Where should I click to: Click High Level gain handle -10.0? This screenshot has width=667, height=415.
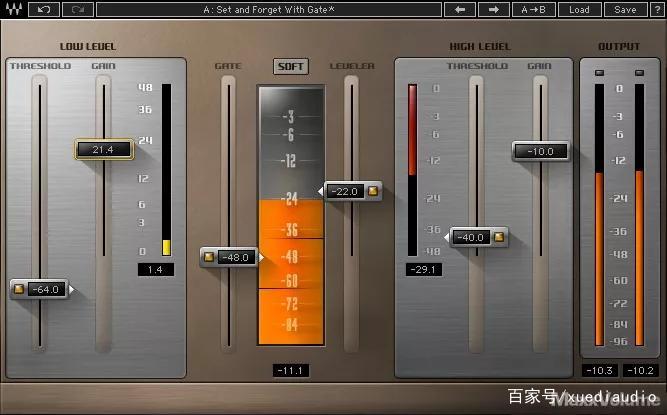coord(540,151)
